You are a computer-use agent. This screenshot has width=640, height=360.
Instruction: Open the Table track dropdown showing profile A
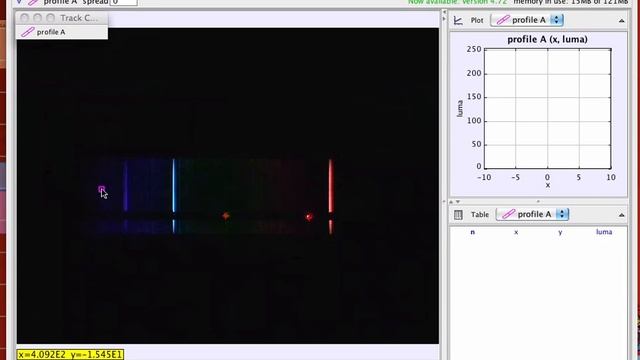click(x=532, y=214)
